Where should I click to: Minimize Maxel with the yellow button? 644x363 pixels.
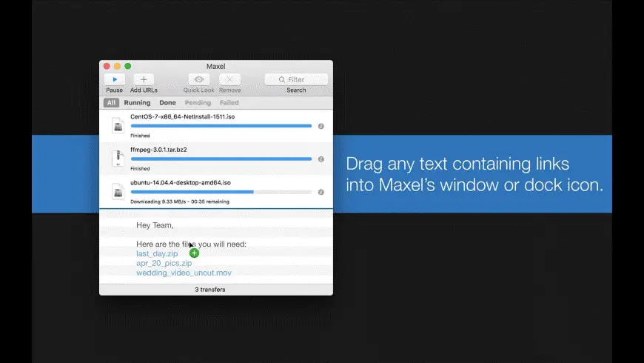118,66
